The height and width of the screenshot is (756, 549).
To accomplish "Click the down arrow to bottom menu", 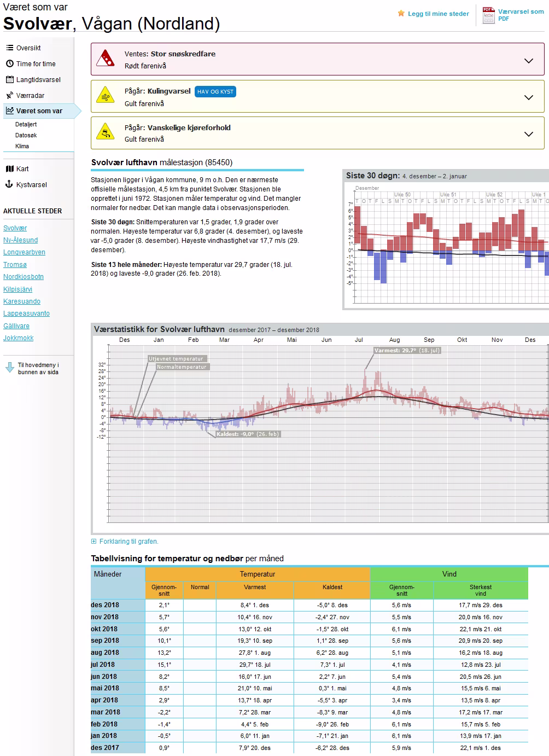I will coord(9,368).
